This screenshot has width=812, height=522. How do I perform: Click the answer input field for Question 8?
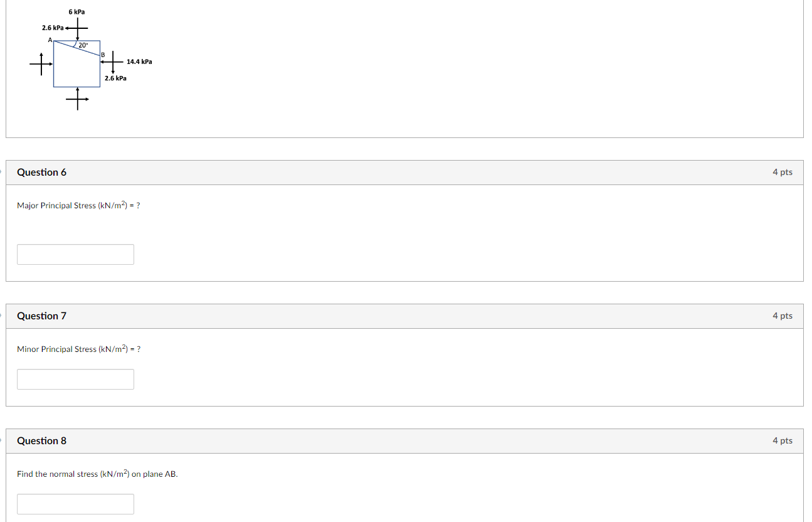75,504
